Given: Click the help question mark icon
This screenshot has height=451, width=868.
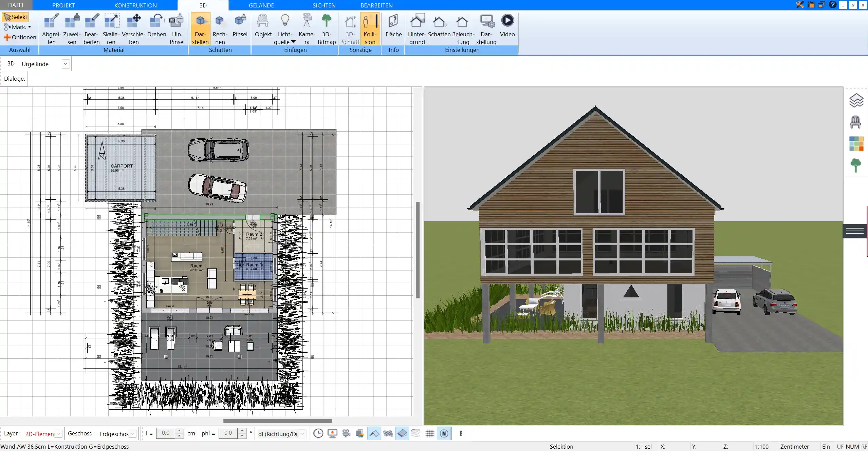Looking at the screenshot, I should coord(832,5).
